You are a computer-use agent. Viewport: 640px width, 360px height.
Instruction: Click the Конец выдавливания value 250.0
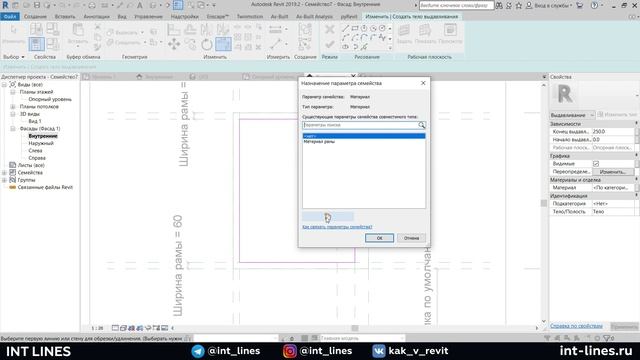tap(613, 132)
